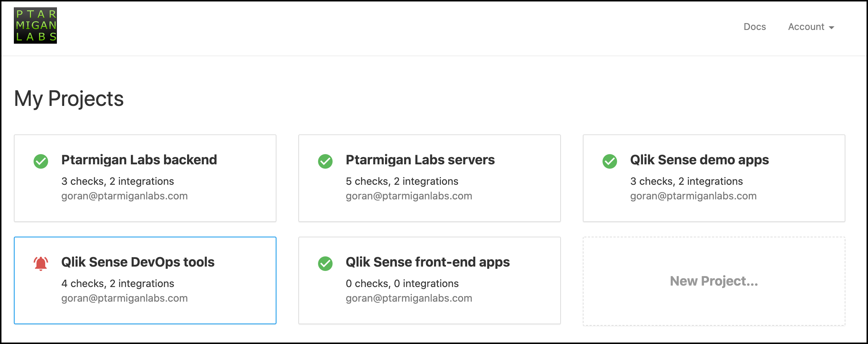Click '4 checks, 2 integrations' text
868x344 pixels.
pos(118,283)
